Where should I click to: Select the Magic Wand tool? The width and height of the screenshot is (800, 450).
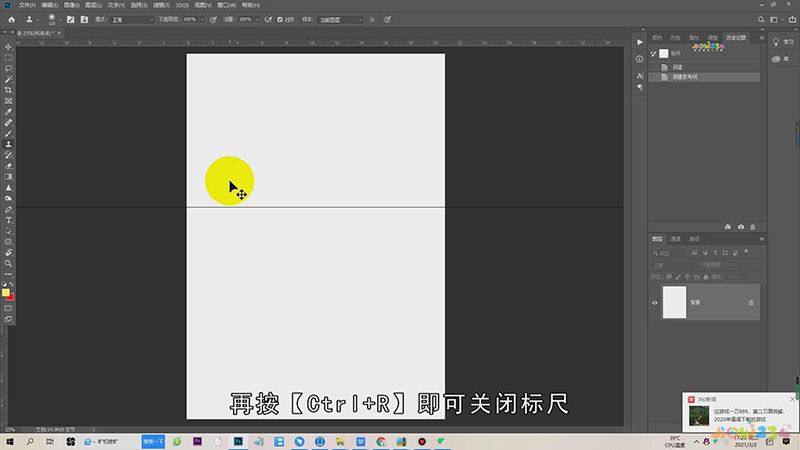[x=8, y=79]
